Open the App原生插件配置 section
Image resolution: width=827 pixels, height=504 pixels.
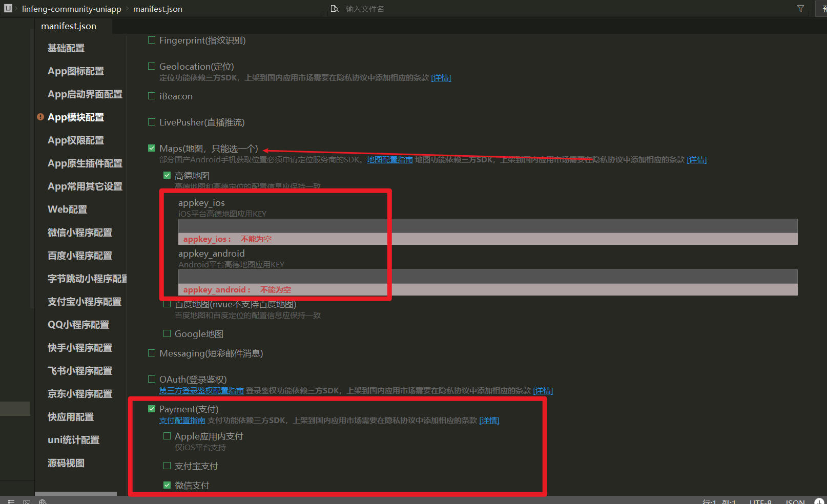pyautogui.click(x=85, y=163)
